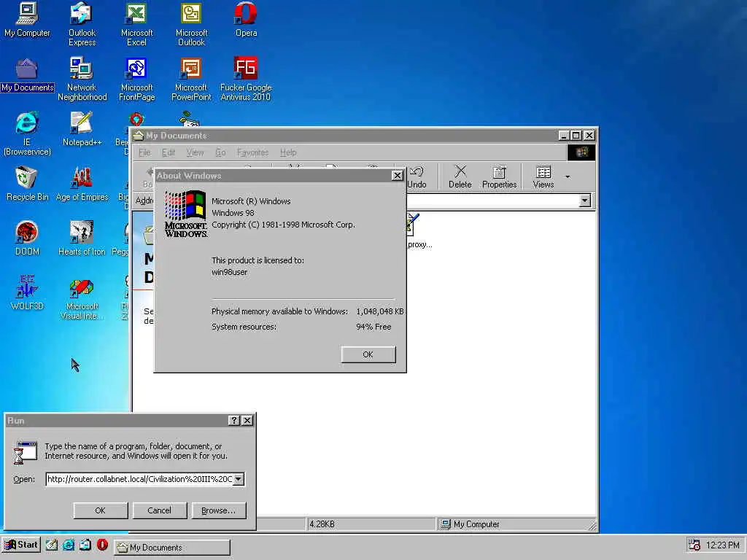The image size is (747, 560).
Task: Launch the Microsoft FrontPage shortcut
Action: (136, 79)
